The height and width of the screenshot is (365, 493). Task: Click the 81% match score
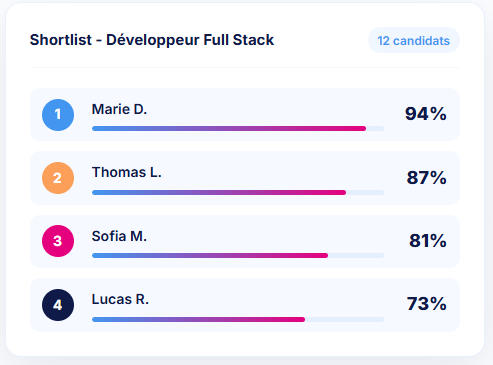tap(428, 240)
